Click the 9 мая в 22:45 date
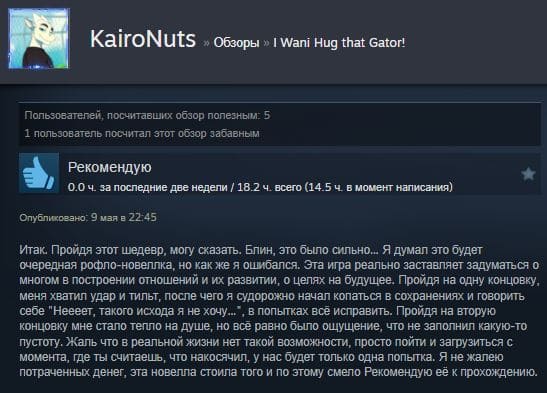 (x=123, y=217)
